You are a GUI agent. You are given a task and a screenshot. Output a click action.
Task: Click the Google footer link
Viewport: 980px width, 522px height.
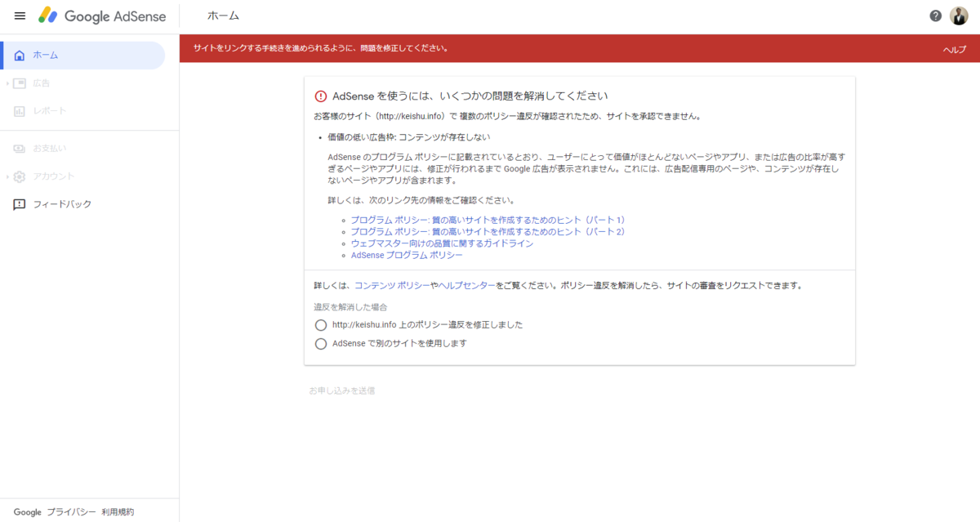click(27, 512)
